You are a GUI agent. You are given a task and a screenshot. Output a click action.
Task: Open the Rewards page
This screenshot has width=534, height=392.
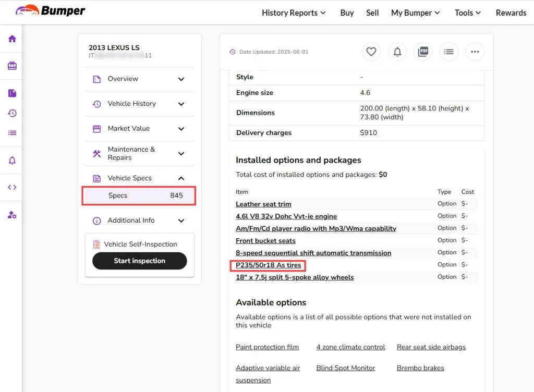click(x=511, y=13)
